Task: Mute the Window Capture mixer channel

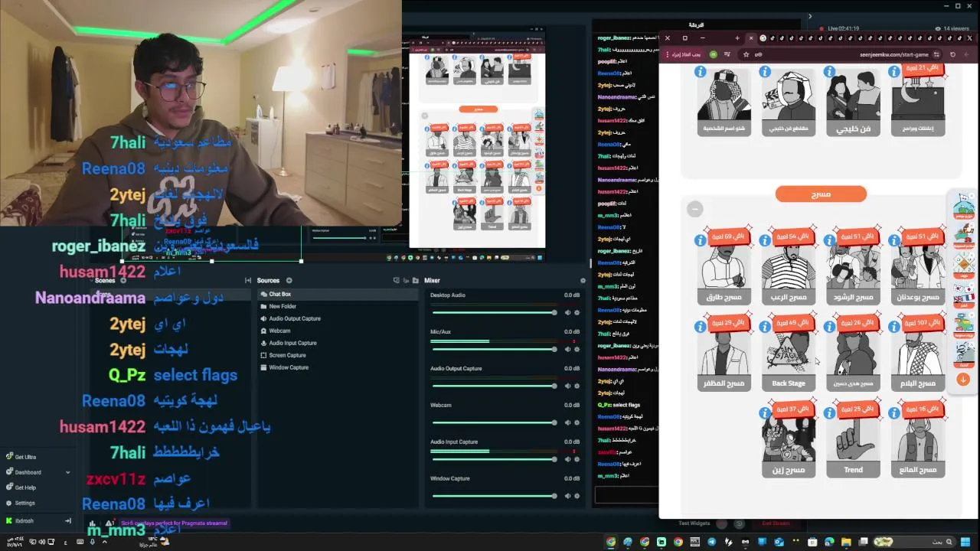Action: 567,496
